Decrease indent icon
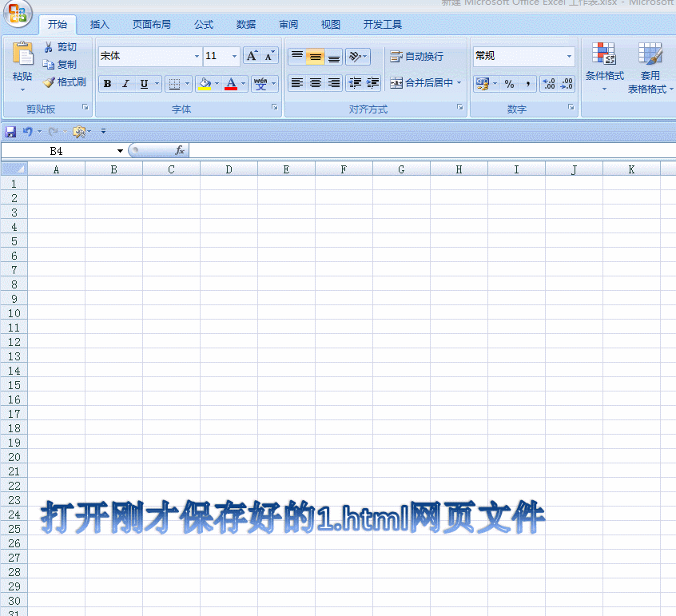The width and height of the screenshot is (676, 616). pyautogui.click(x=355, y=83)
